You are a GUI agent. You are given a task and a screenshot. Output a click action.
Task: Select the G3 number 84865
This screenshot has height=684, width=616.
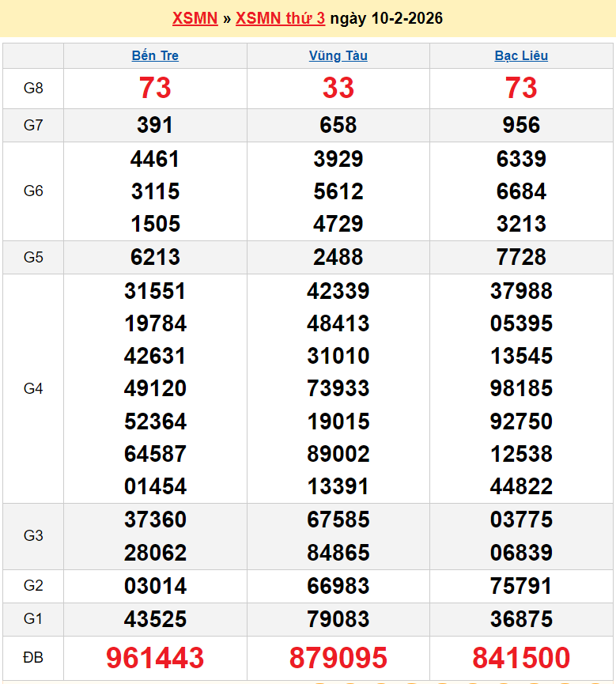click(x=338, y=553)
